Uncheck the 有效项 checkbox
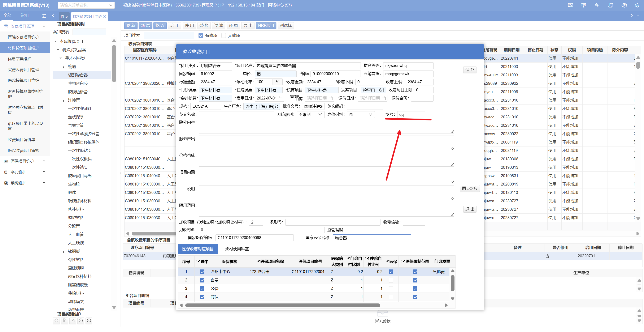The image size is (644, 332). coord(201,35)
